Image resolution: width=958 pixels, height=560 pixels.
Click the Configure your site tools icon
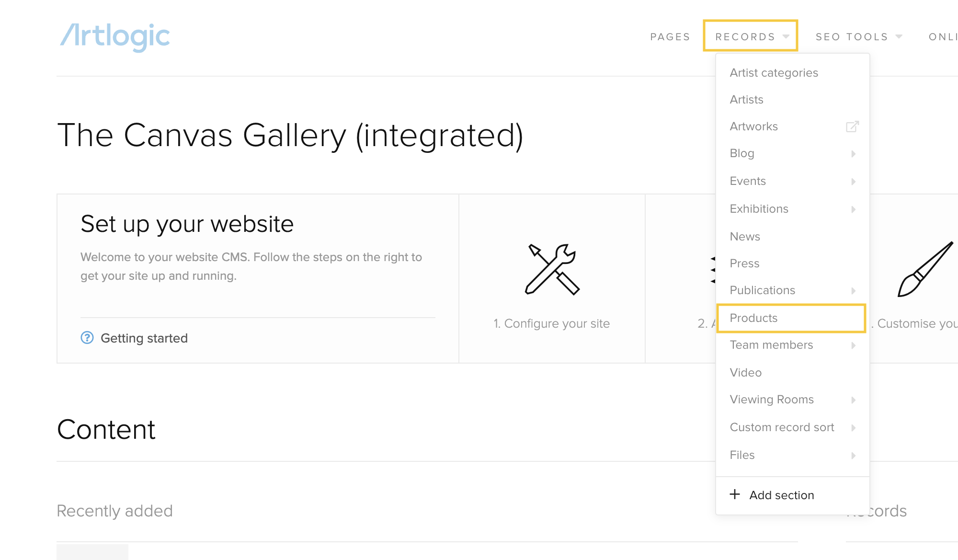click(552, 270)
